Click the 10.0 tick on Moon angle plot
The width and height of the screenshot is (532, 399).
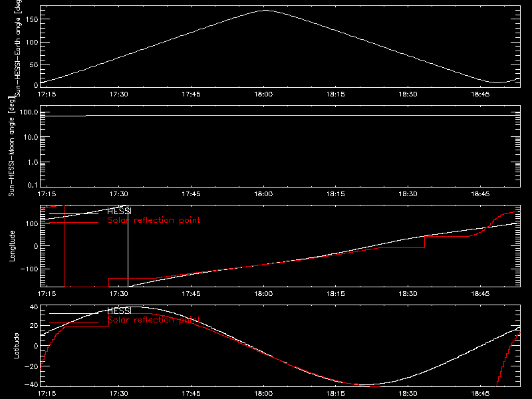[x=31, y=138]
